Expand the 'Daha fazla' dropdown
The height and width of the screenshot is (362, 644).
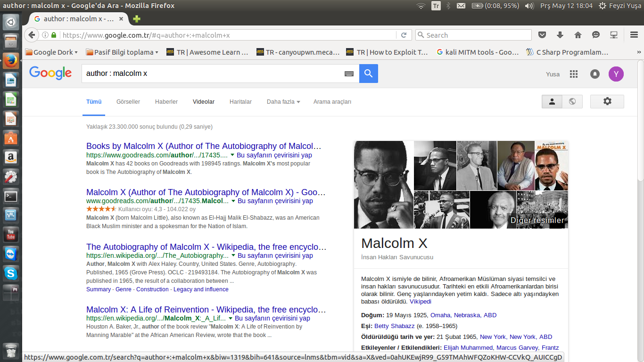coord(283,102)
